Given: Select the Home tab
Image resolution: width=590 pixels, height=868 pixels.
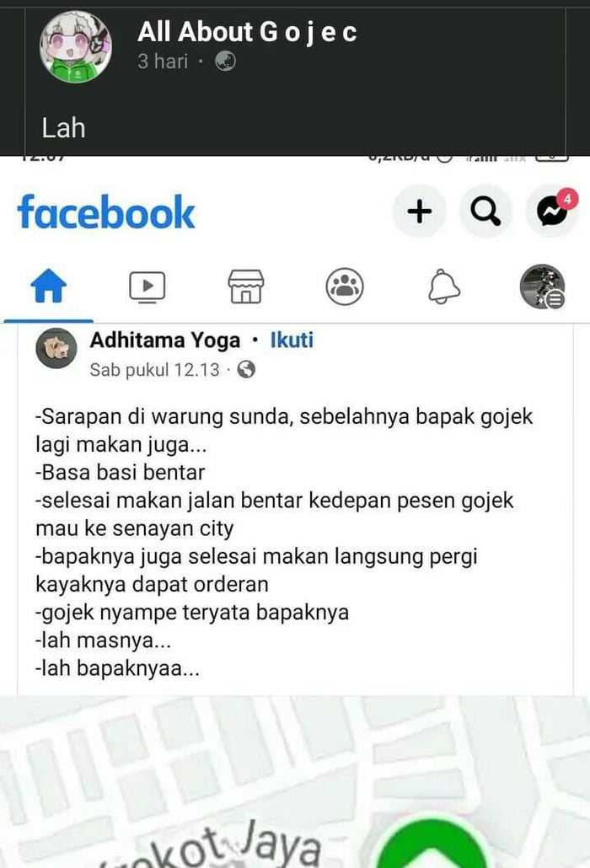Looking at the screenshot, I should coord(49,287).
